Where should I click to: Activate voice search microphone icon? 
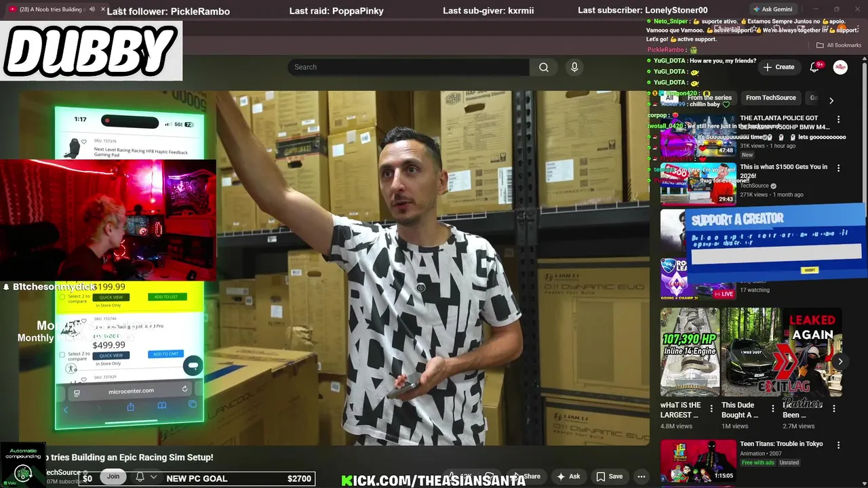pos(574,67)
